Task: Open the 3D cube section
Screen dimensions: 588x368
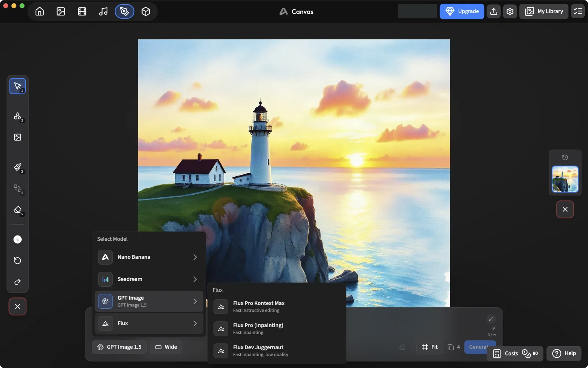Action: 146,11
